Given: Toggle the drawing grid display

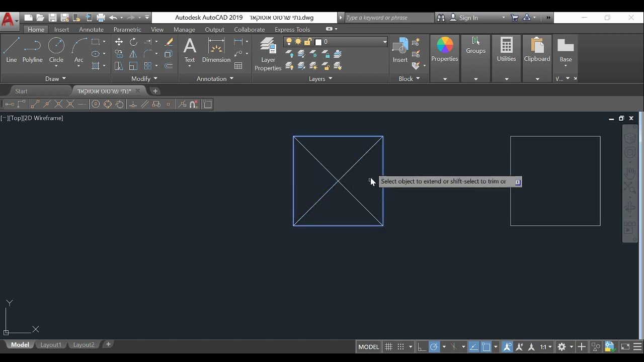Looking at the screenshot, I should 388,347.
